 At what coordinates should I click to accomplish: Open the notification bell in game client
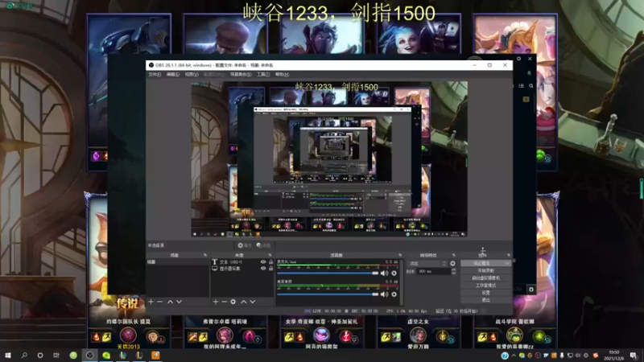click(x=529, y=73)
